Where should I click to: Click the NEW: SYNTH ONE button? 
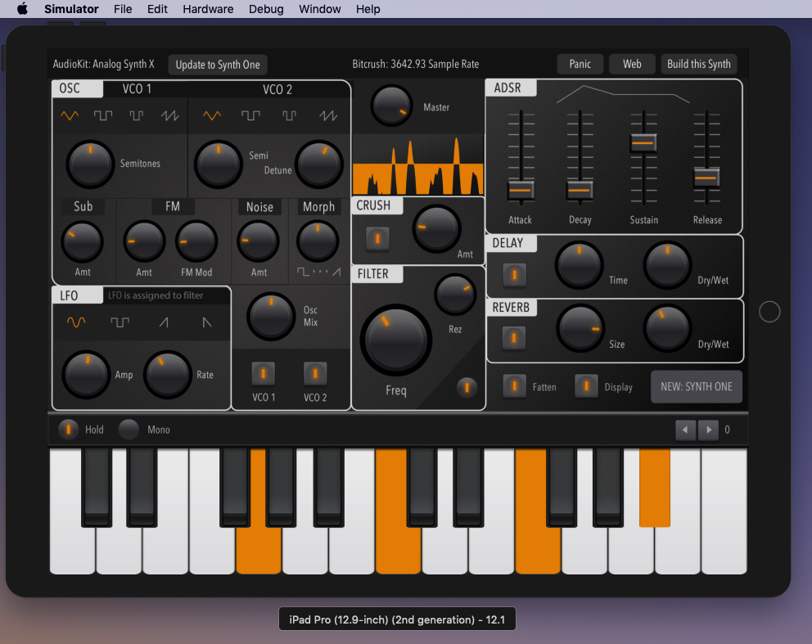click(697, 387)
